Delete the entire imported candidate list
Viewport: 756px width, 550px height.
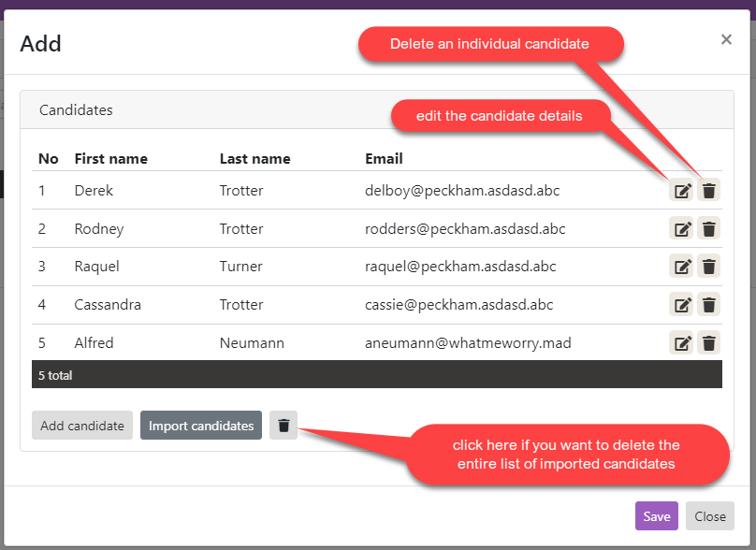pos(283,426)
